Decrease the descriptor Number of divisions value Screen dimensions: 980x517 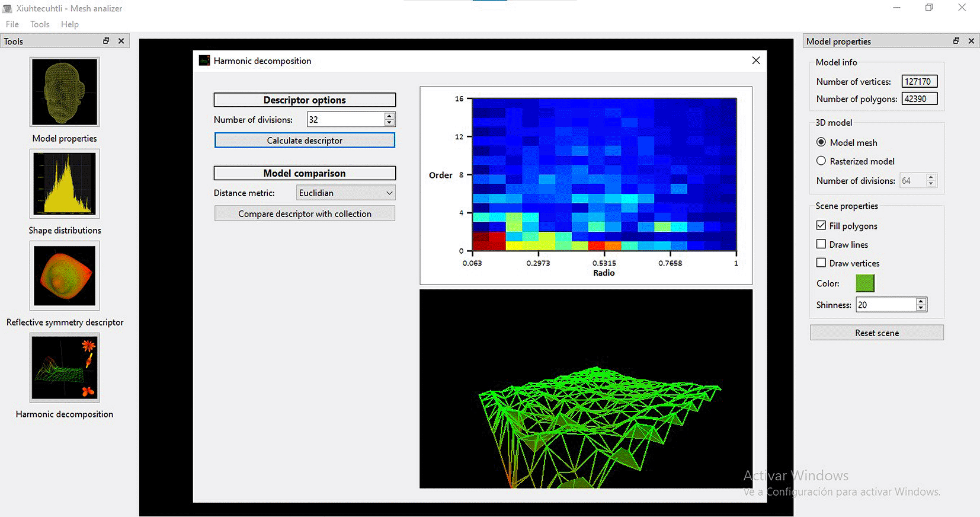[389, 123]
